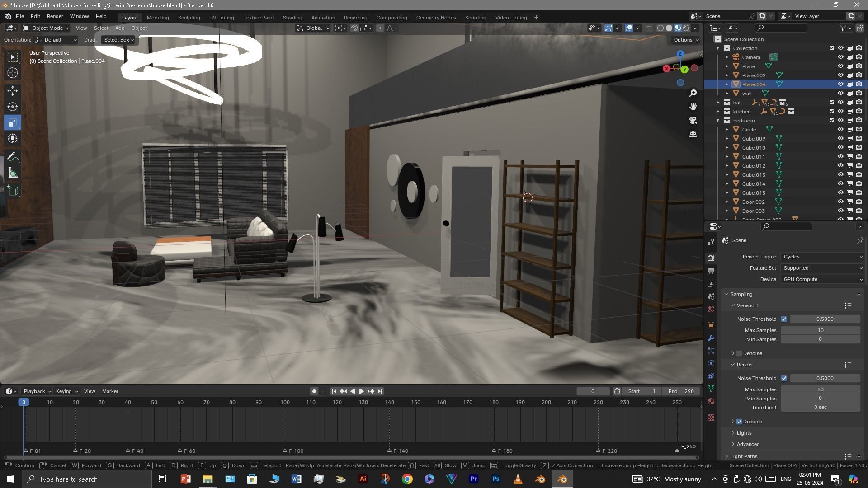This screenshot has height=488, width=868.
Task: Open Device GPU Compute dropdown
Action: [822, 279]
